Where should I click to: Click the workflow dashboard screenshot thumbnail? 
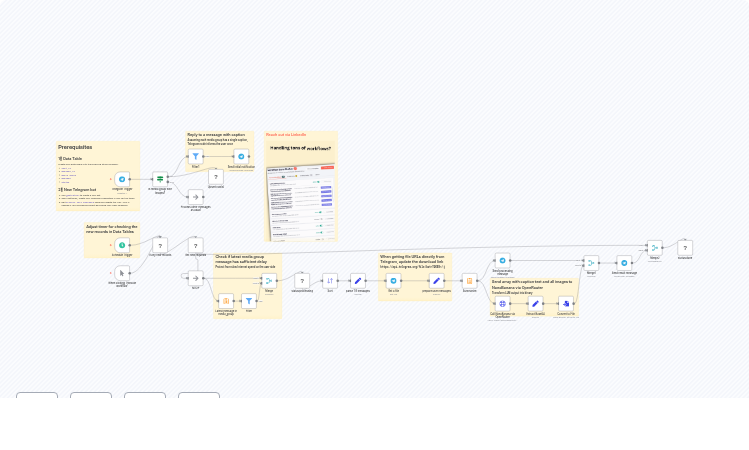pyautogui.click(x=300, y=201)
